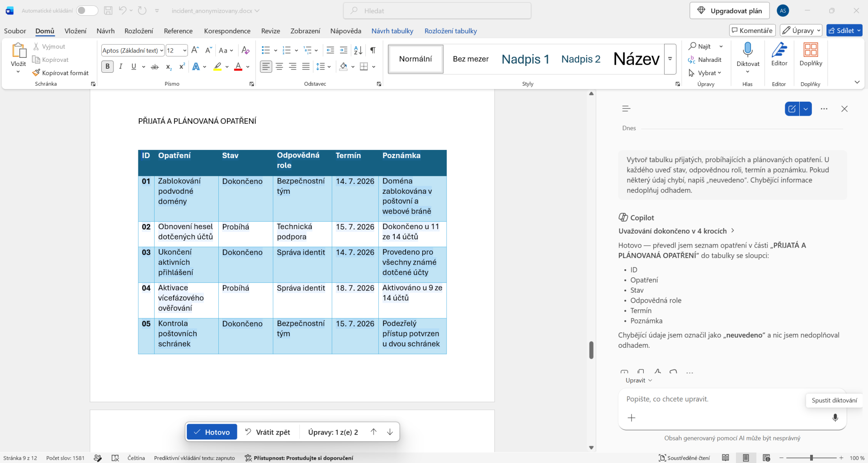
Task: Apply superscript formatting
Action: [x=182, y=66]
